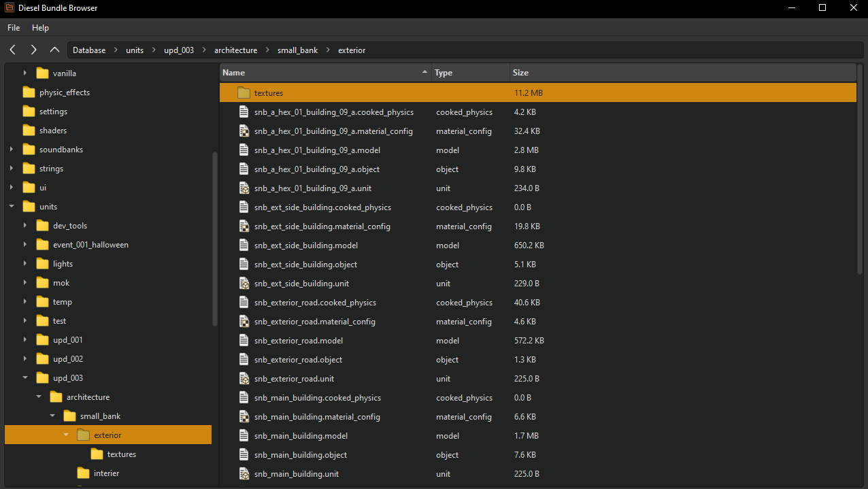
Task: Sort file list by Size column
Action: coord(521,73)
